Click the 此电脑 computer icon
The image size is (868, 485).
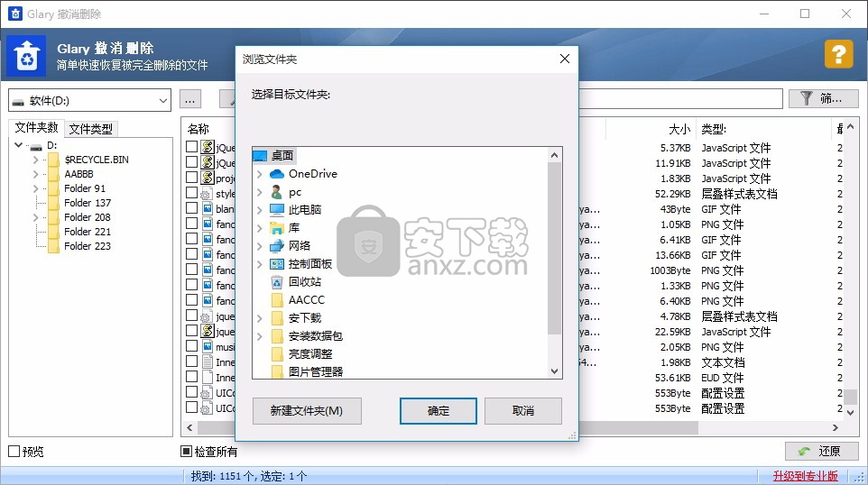(277, 209)
